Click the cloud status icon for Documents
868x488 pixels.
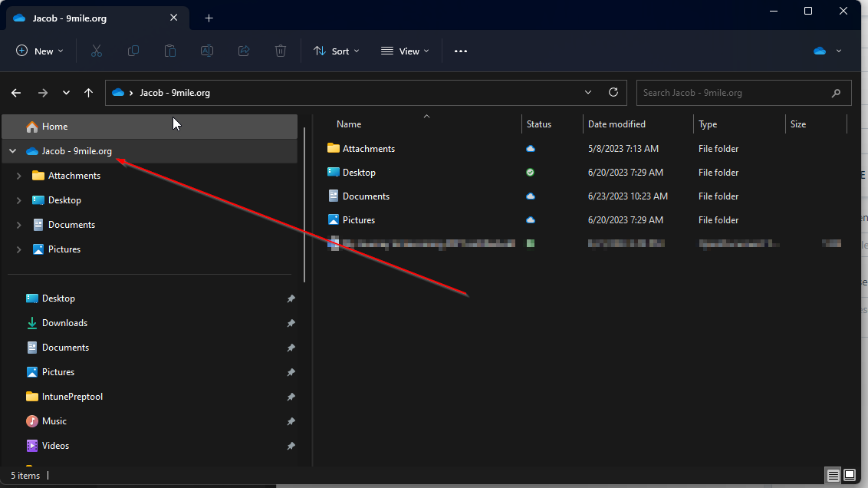(x=531, y=196)
